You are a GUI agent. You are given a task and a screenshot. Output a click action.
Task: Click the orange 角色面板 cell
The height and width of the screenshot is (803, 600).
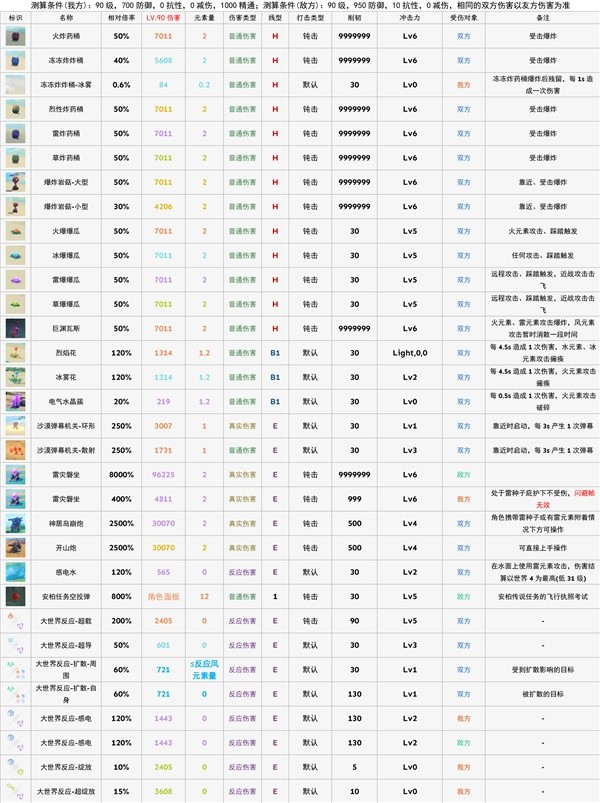point(163,597)
